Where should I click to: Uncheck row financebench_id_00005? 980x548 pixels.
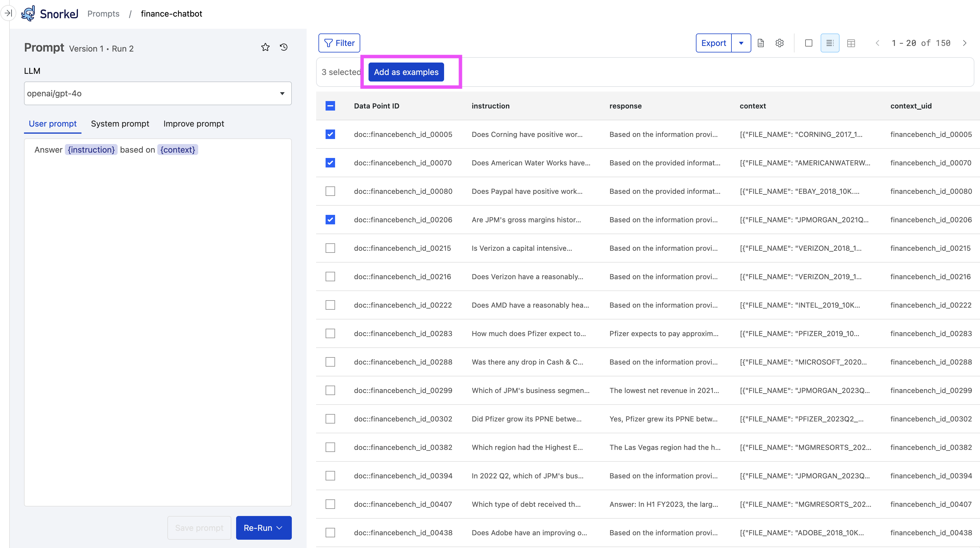[330, 134]
